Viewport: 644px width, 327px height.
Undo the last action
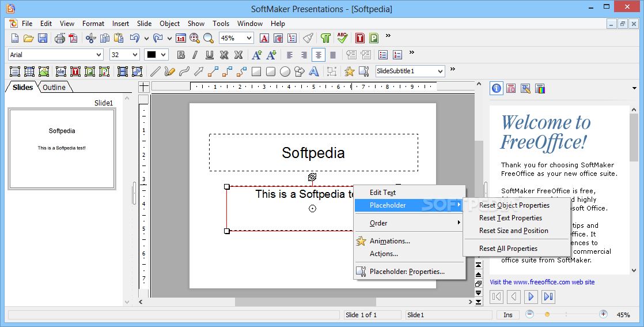click(134, 38)
